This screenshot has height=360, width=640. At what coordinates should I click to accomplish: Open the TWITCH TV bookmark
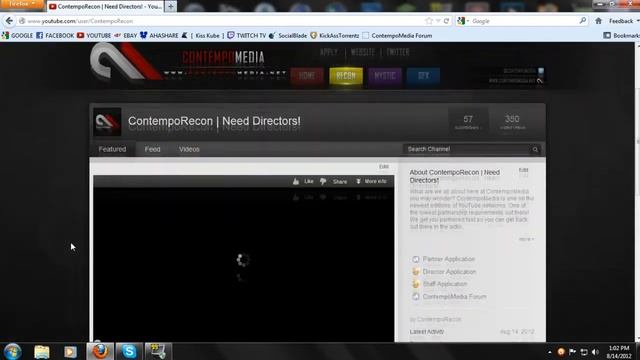[x=247, y=36]
